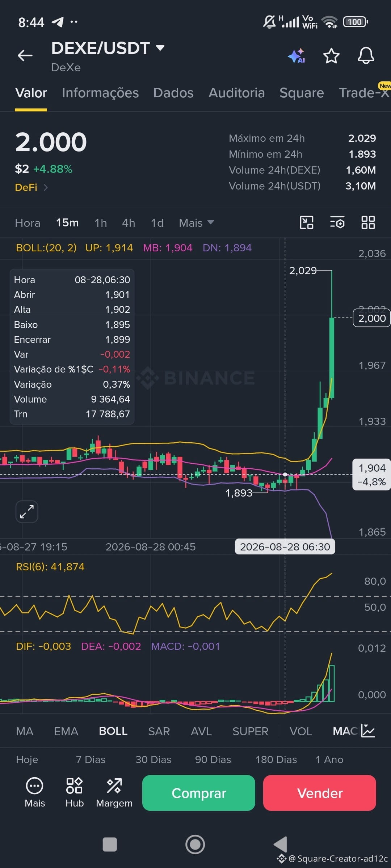
Task: Select the 90 Dias performance range
Action: point(213,759)
